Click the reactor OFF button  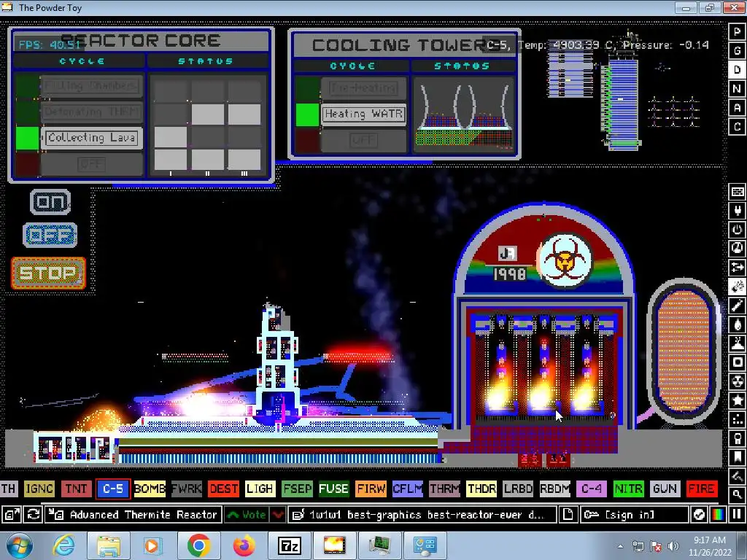tap(50, 236)
